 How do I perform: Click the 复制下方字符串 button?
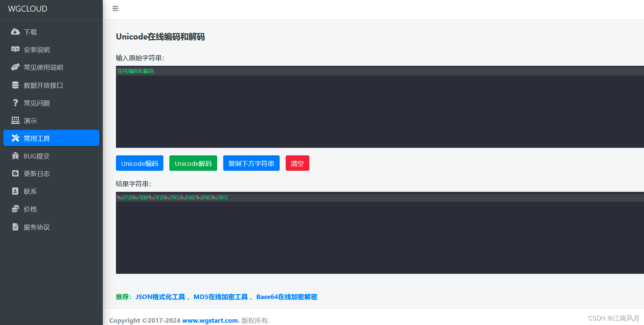[251, 163]
